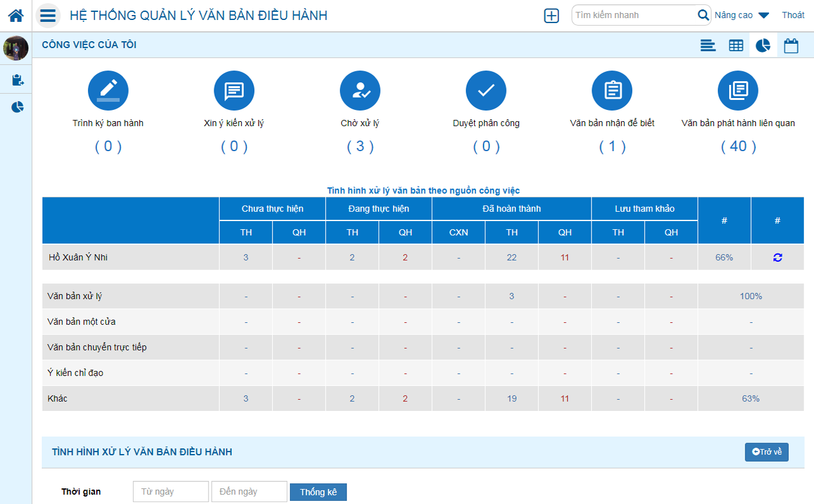Viewport: 814px width, 504px height.
Task: Open Văn bản phát hành count (40)
Action: coord(738,147)
